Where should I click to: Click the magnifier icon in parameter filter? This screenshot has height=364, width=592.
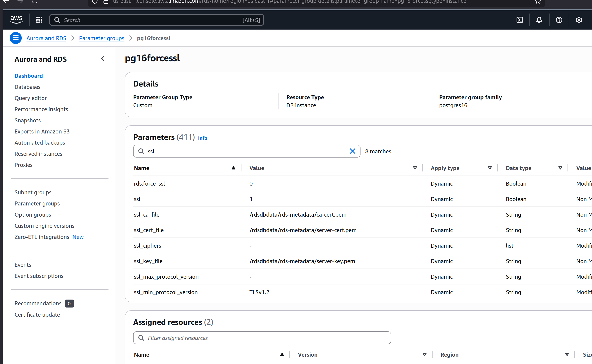(x=141, y=151)
